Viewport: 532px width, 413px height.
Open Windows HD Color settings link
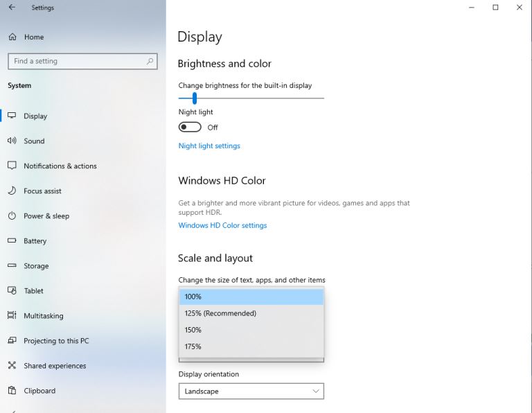coord(222,225)
